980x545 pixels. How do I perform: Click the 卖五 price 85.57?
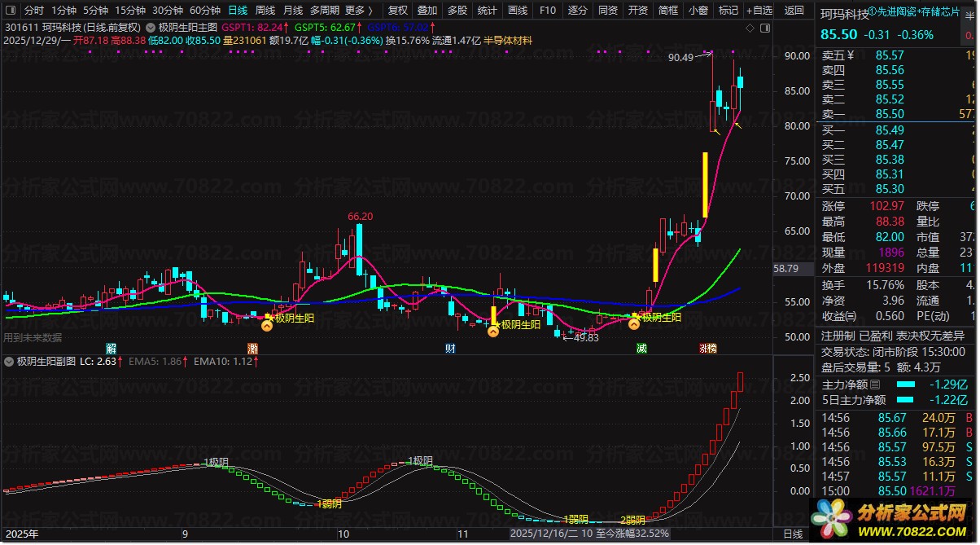890,55
